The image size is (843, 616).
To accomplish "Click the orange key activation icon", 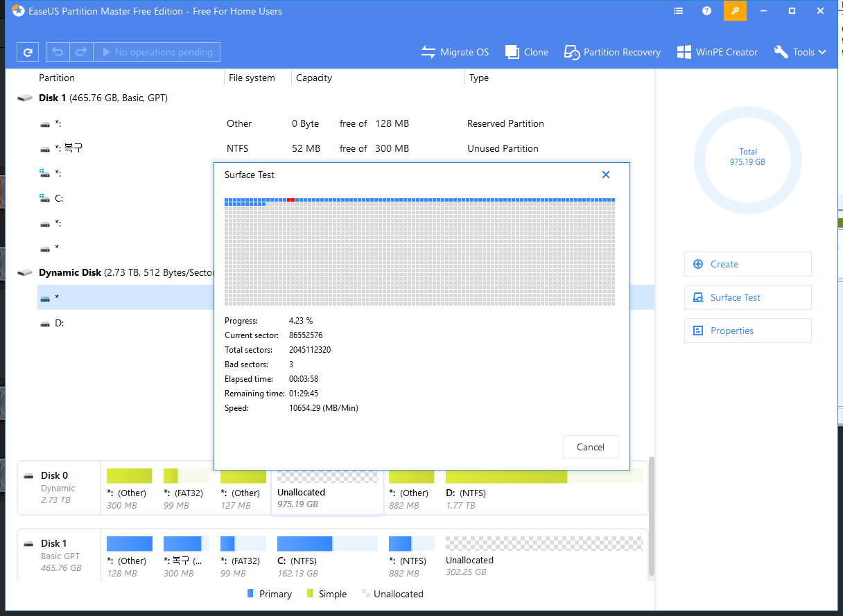I will (735, 11).
